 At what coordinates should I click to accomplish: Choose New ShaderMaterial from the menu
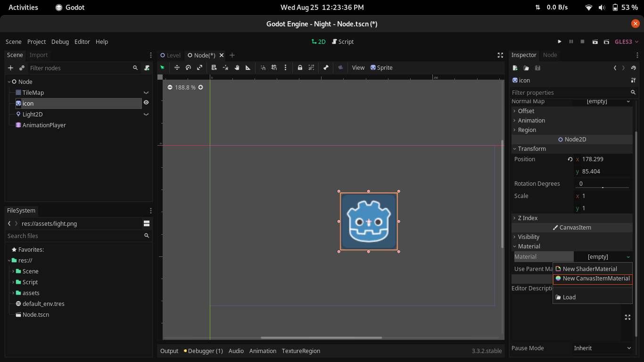[589, 269]
